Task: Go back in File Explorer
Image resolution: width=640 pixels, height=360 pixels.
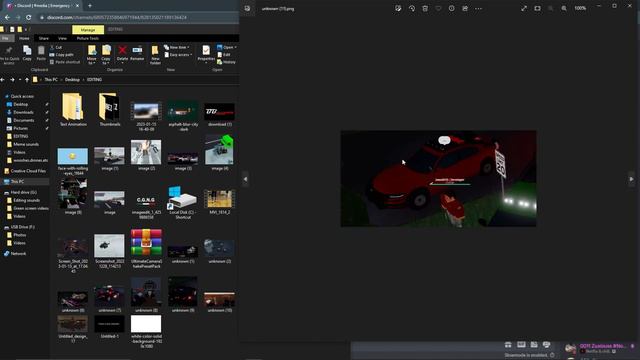Action: tap(3, 80)
